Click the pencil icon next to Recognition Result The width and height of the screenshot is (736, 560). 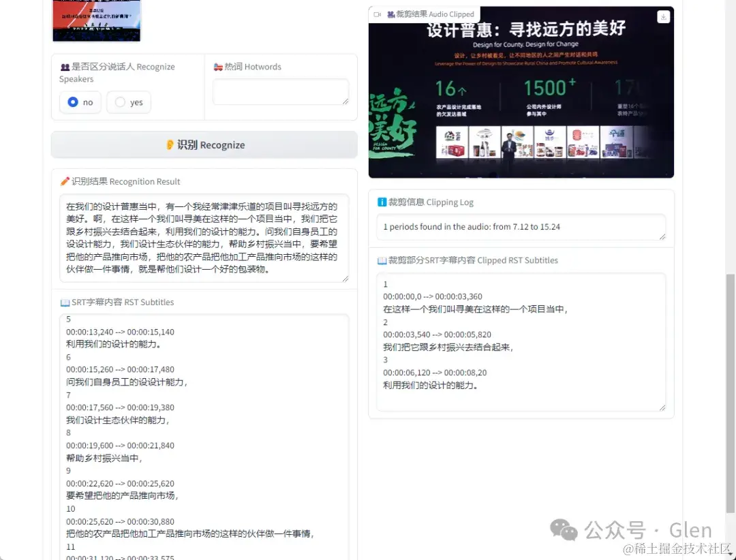coord(65,181)
